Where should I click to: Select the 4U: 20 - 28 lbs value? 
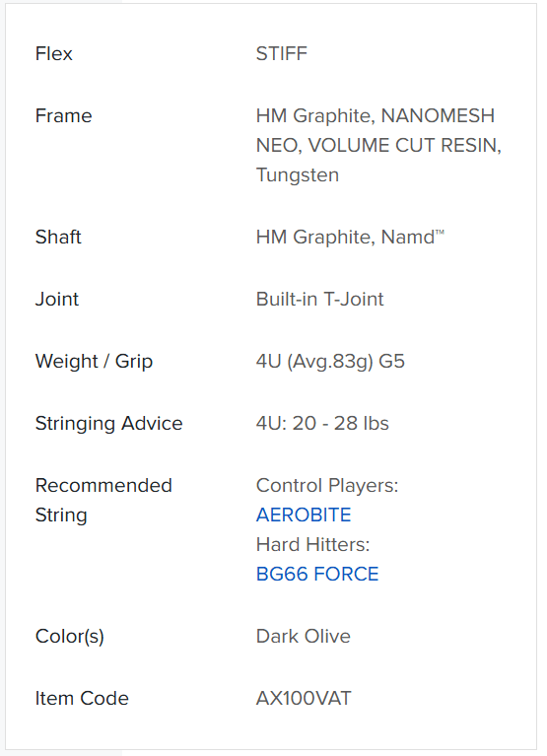pos(322,423)
